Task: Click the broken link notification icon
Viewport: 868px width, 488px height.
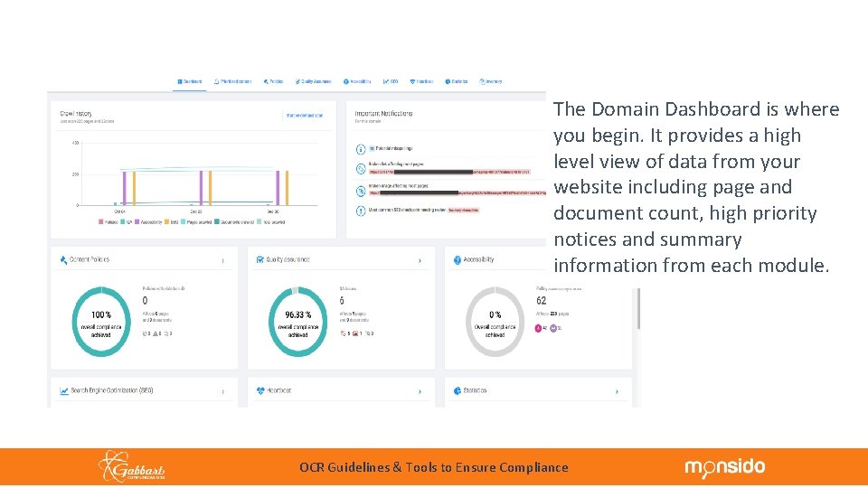Action: click(x=361, y=169)
